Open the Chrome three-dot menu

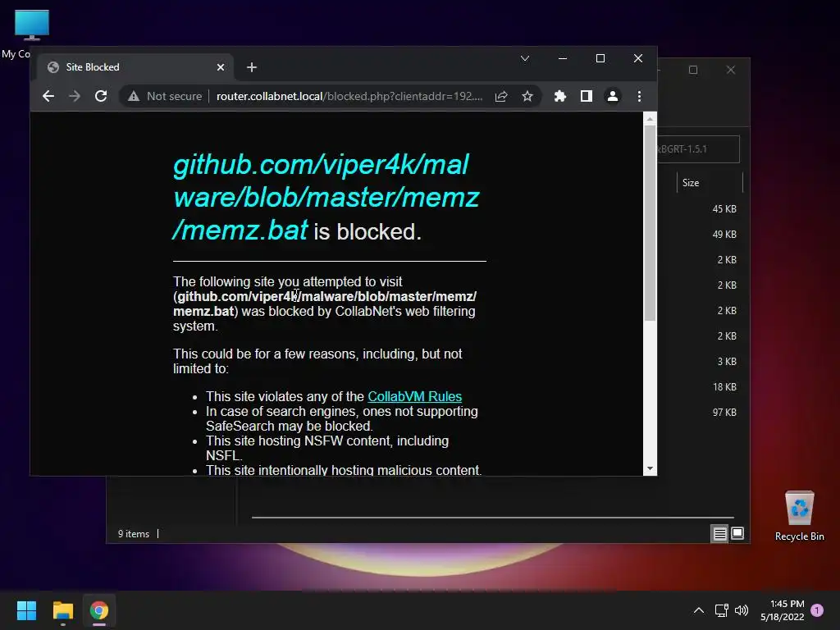coord(639,97)
